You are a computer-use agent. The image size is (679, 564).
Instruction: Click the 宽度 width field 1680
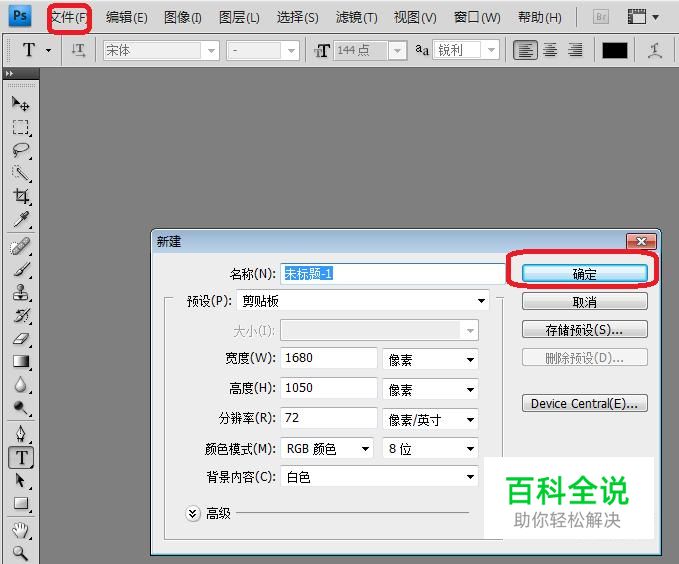click(x=329, y=358)
